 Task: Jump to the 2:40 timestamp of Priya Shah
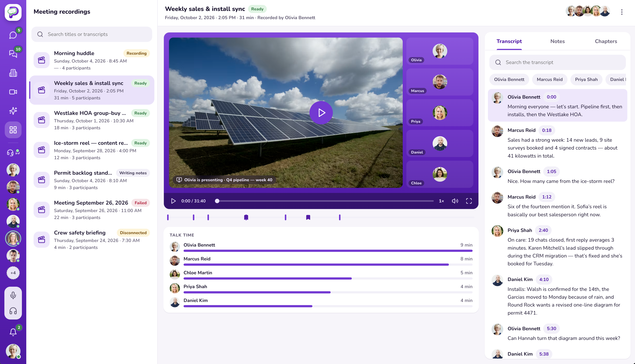click(543, 230)
